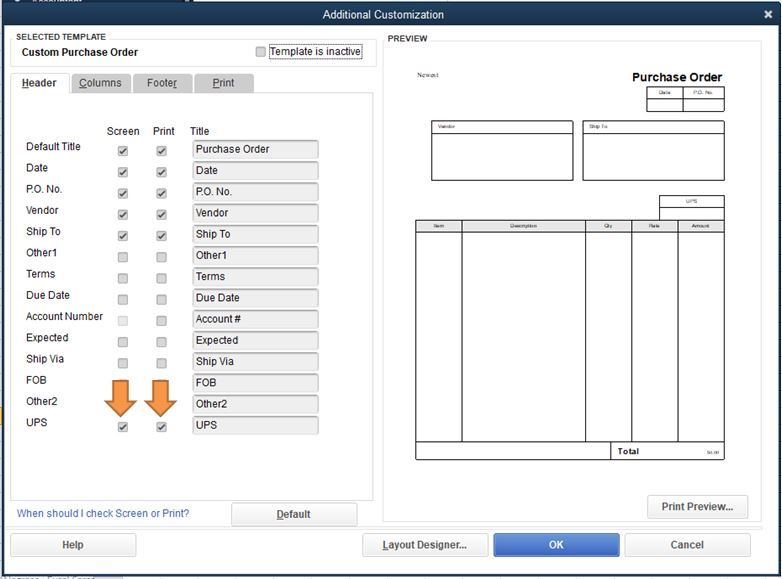Open the Footer tab
Screen dimensions: 782x579
pyautogui.click(x=162, y=83)
